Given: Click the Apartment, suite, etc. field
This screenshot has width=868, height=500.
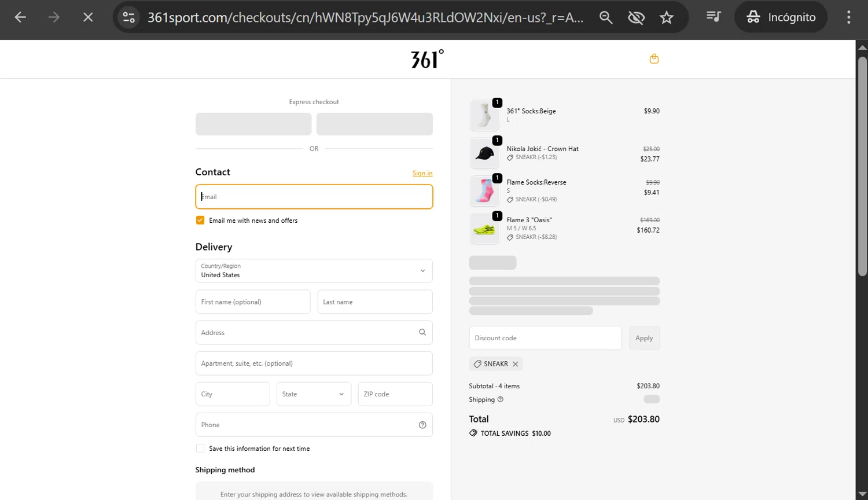Looking at the screenshot, I should click(314, 363).
